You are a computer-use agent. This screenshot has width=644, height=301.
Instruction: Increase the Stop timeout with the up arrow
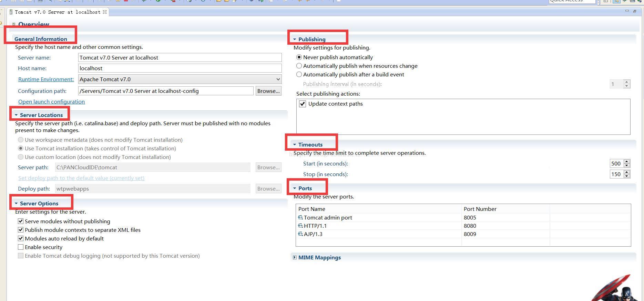coord(627,172)
